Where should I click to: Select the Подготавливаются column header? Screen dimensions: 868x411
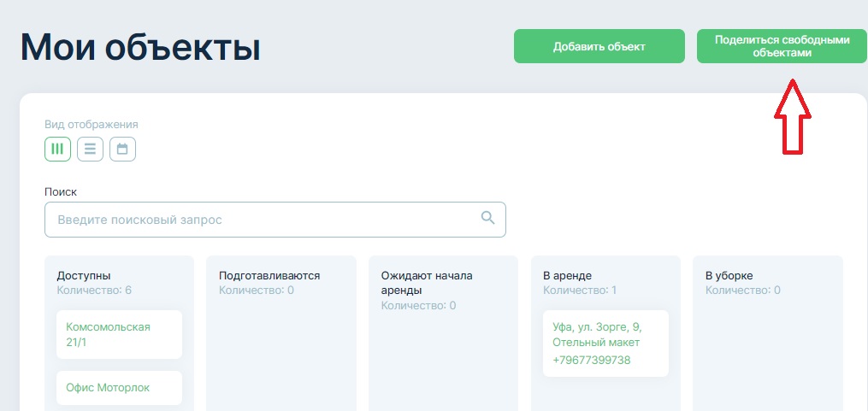(x=269, y=275)
